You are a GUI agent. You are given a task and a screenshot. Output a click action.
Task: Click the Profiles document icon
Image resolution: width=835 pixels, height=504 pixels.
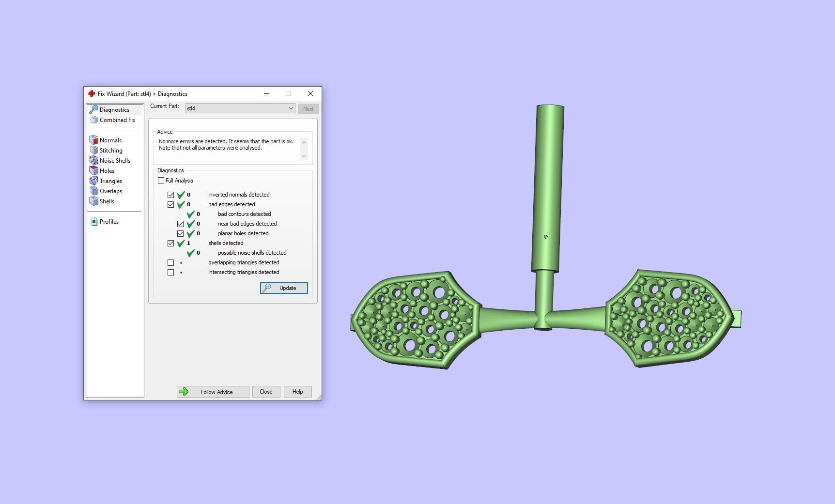[94, 222]
